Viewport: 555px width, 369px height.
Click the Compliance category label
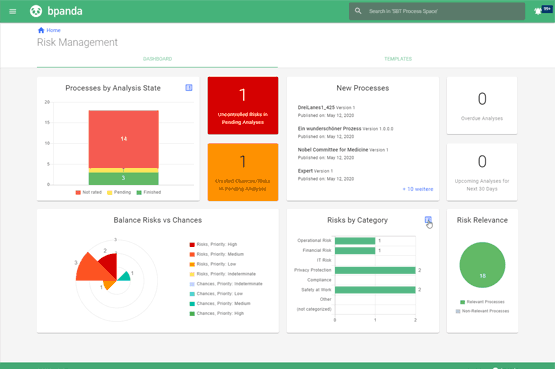(x=319, y=280)
